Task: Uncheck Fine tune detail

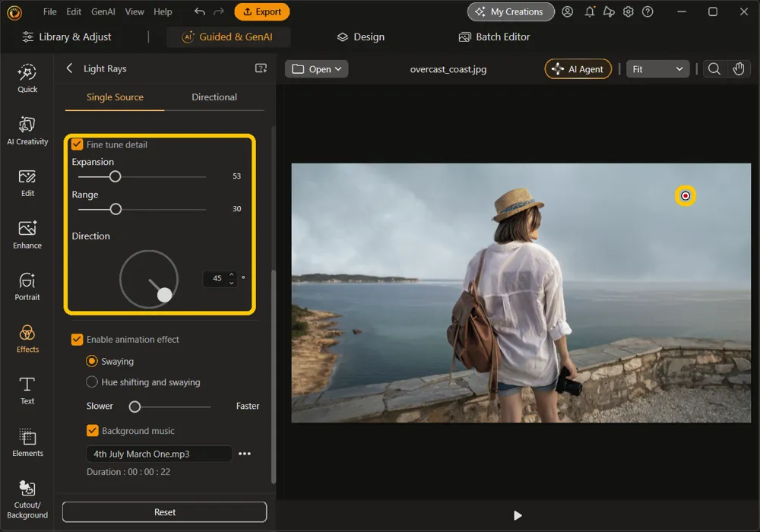Action: click(77, 144)
